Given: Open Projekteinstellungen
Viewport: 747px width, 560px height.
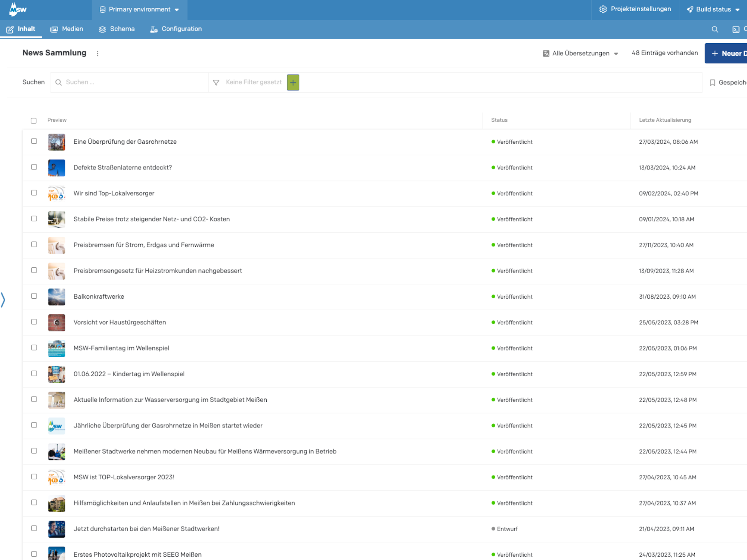Looking at the screenshot, I should [x=635, y=9].
